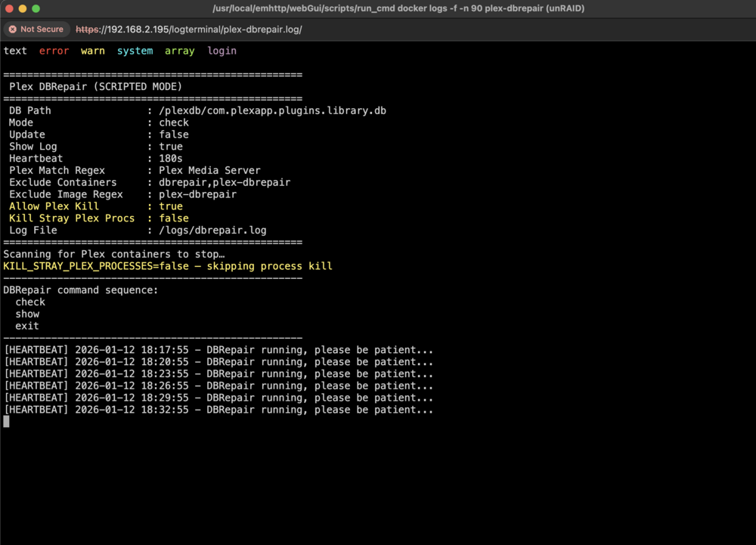Image resolution: width=756 pixels, height=545 pixels.
Task: Click the Log File value '/logs/dbrepair.log'
Action: pos(212,231)
